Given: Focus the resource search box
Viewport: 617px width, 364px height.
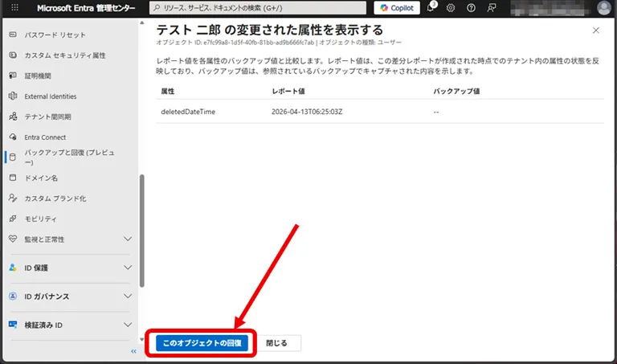Looking at the screenshot, I should click(x=258, y=8).
